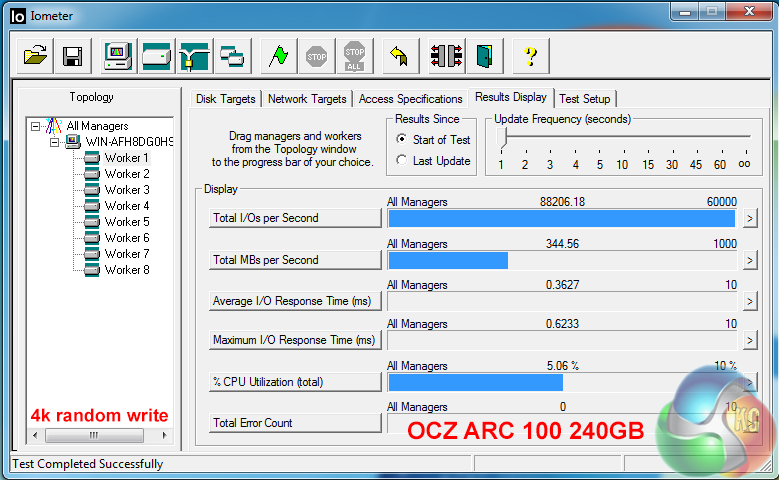Click the Exit door icon
779x480 pixels.
(x=484, y=56)
